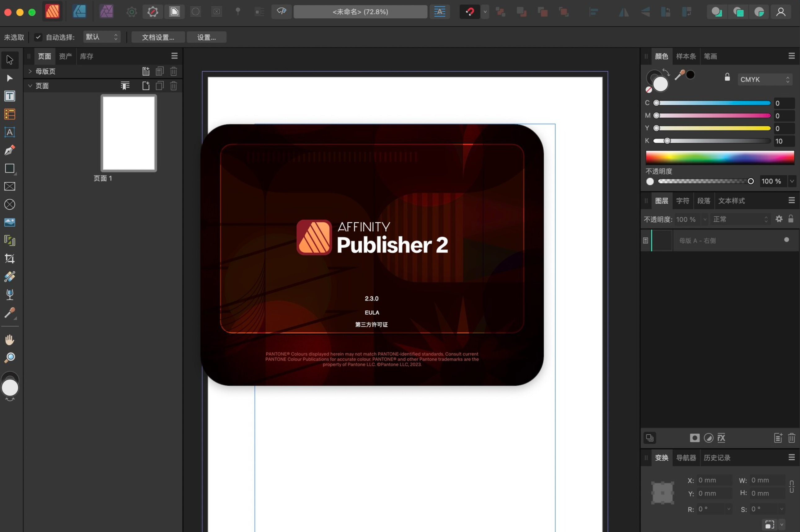Toggle layer lock in Layers panel
The width and height of the screenshot is (800, 532).
click(x=790, y=219)
